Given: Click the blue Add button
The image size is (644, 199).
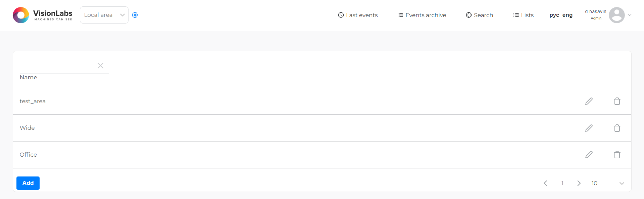Looking at the screenshot, I should point(28,183).
